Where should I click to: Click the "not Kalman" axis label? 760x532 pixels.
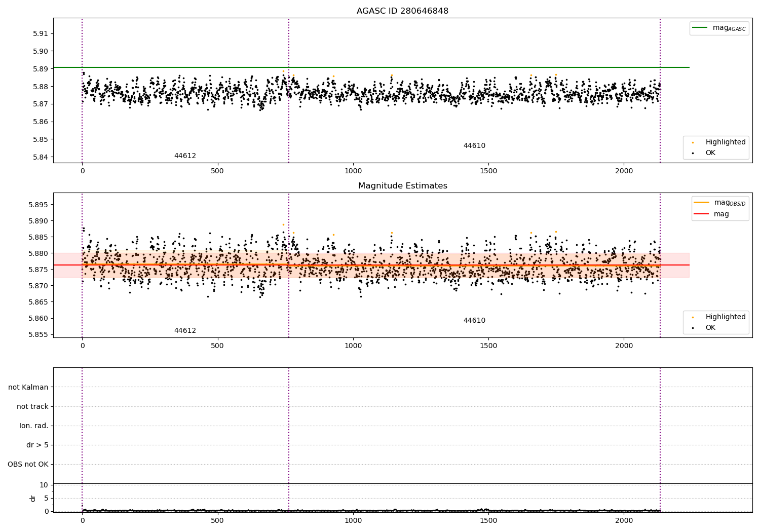(28, 387)
